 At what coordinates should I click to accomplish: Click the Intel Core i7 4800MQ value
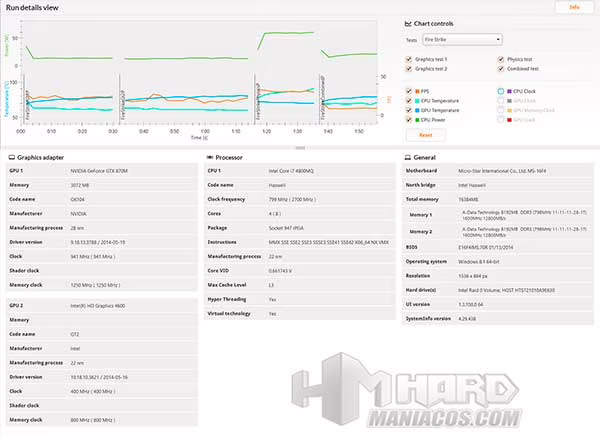tap(291, 171)
